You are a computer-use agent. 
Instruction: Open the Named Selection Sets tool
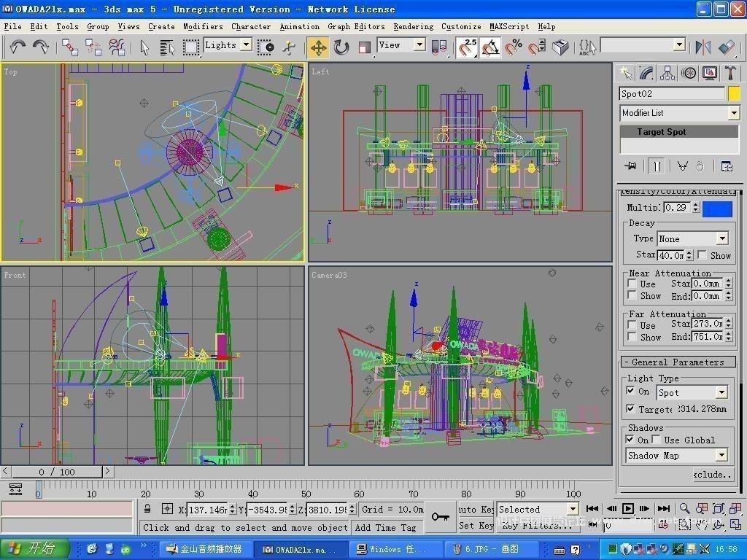coord(587,47)
